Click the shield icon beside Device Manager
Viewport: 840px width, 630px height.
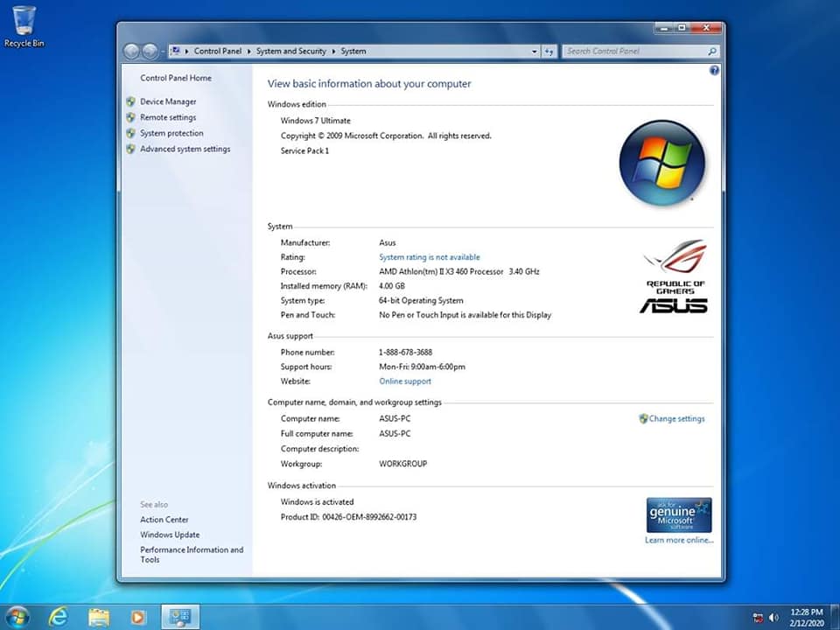[x=130, y=101]
